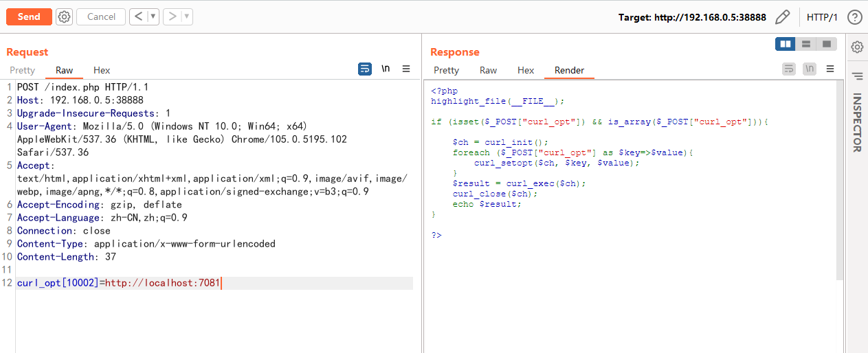Image resolution: width=868 pixels, height=353 pixels.
Task: Select the Request Raw tab
Action: click(x=64, y=70)
